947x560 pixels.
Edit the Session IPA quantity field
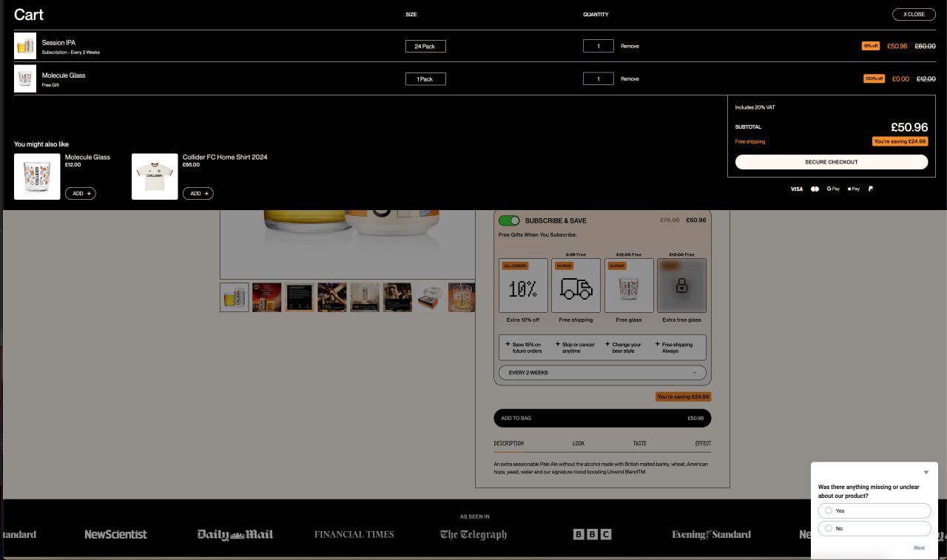[599, 46]
